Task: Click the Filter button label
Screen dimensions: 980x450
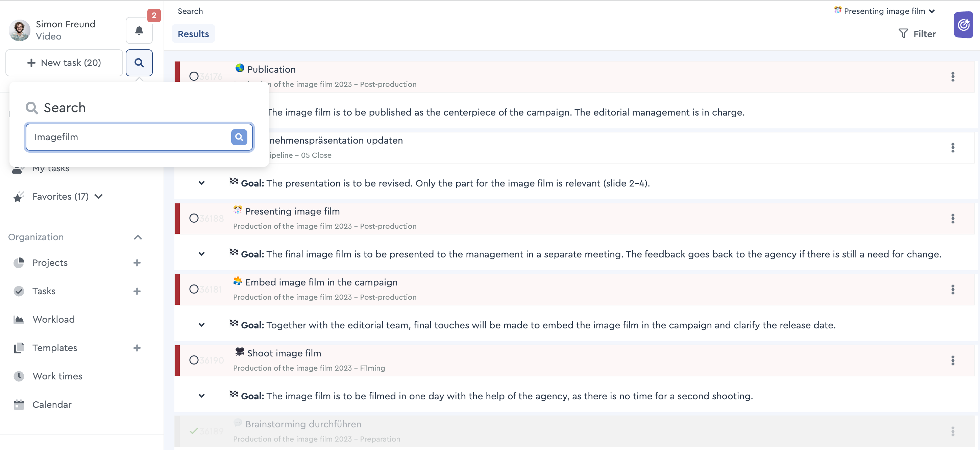Action: 925,34
